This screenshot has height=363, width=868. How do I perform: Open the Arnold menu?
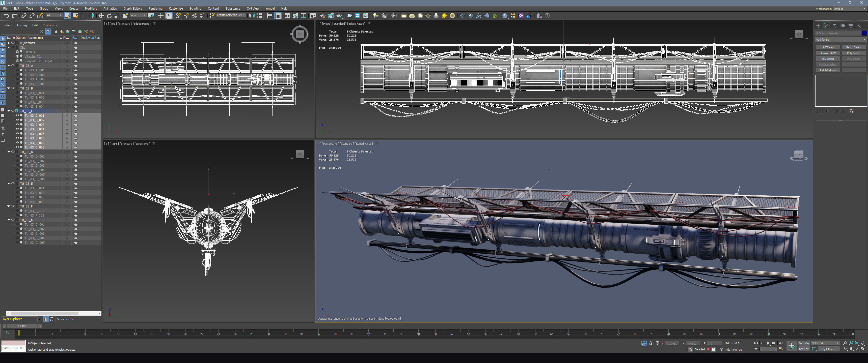tap(270, 8)
